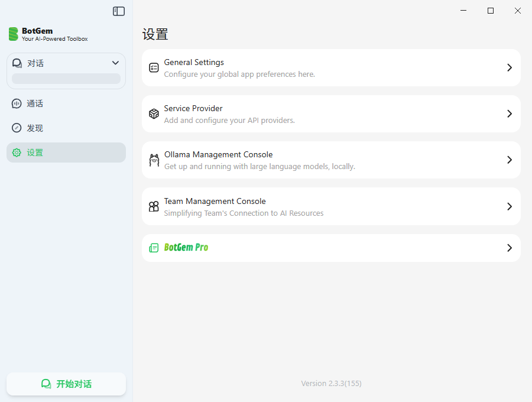Select the 设置 sidebar item
The height and width of the screenshot is (402, 532).
[x=66, y=153]
